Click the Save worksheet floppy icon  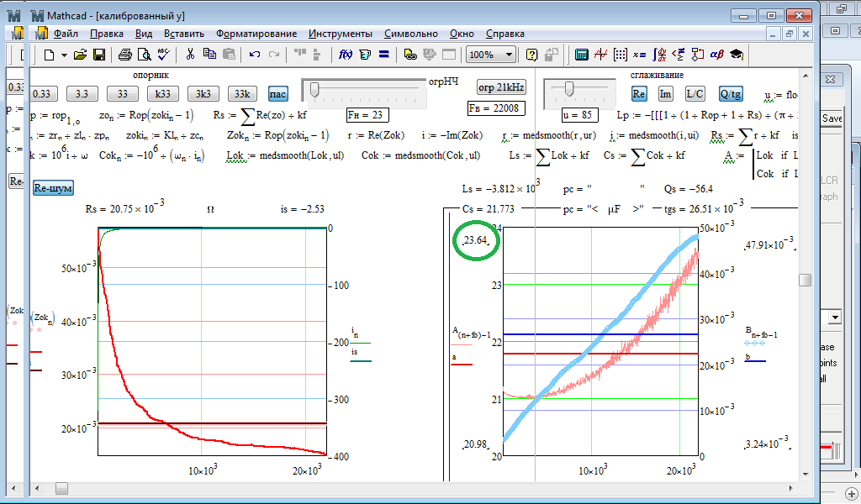[x=98, y=55]
